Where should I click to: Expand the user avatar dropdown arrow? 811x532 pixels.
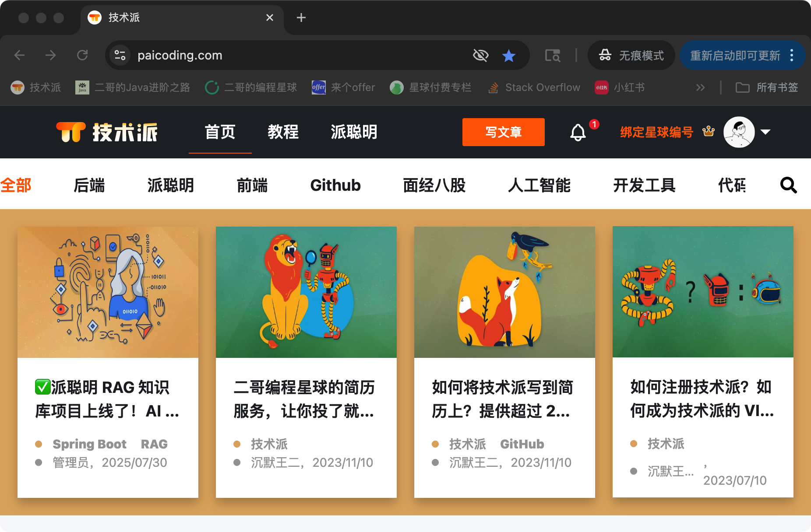pos(765,132)
